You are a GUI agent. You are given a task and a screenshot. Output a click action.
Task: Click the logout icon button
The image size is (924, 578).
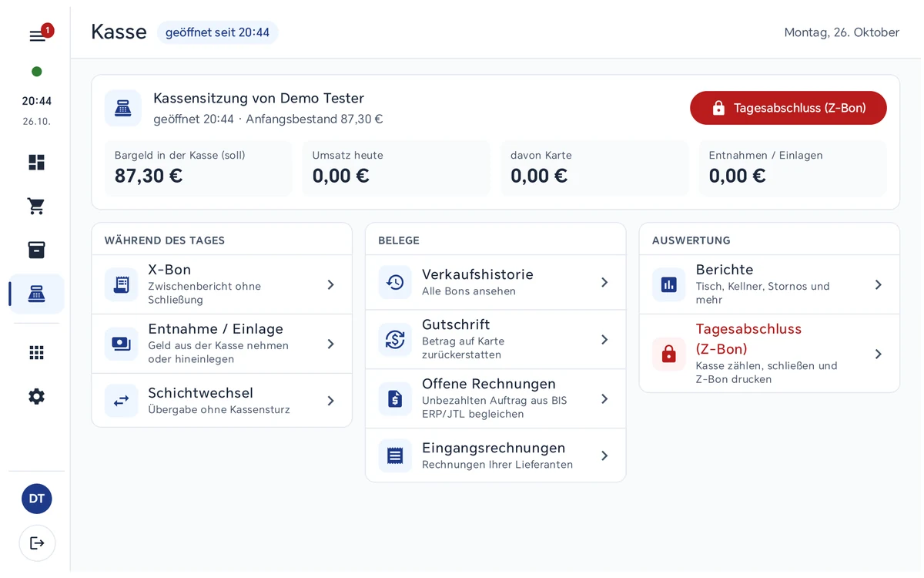pos(37,543)
